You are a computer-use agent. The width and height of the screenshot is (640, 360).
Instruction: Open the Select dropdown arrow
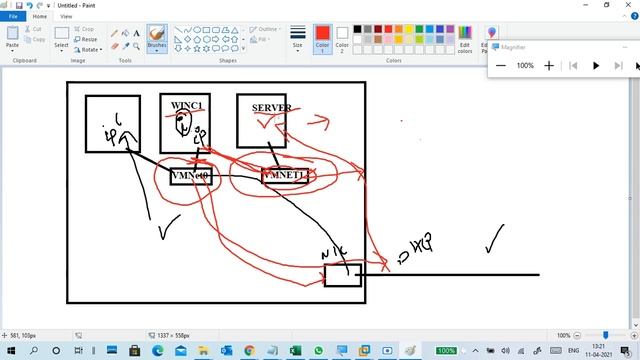click(x=61, y=50)
